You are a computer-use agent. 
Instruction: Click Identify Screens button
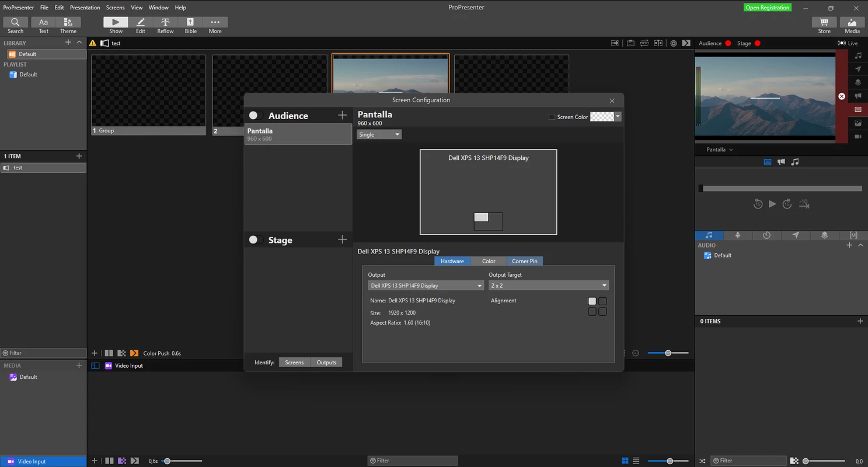[294, 363]
